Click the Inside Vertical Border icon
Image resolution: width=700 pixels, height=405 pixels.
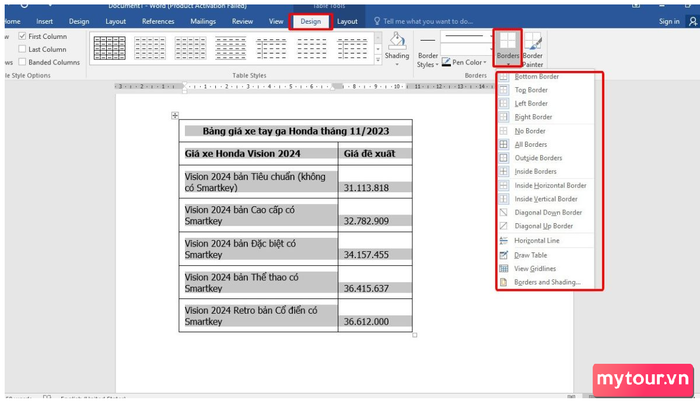pos(504,199)
